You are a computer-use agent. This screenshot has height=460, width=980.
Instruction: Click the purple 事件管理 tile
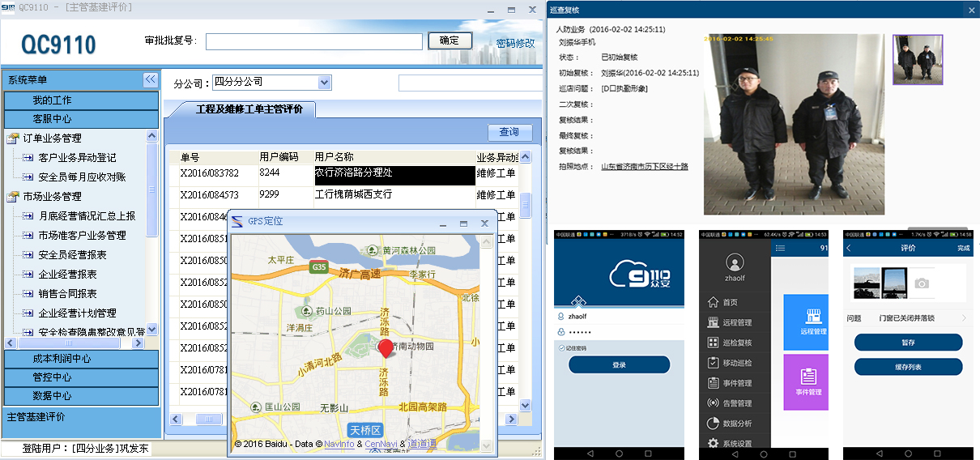(x=806, y=381)
